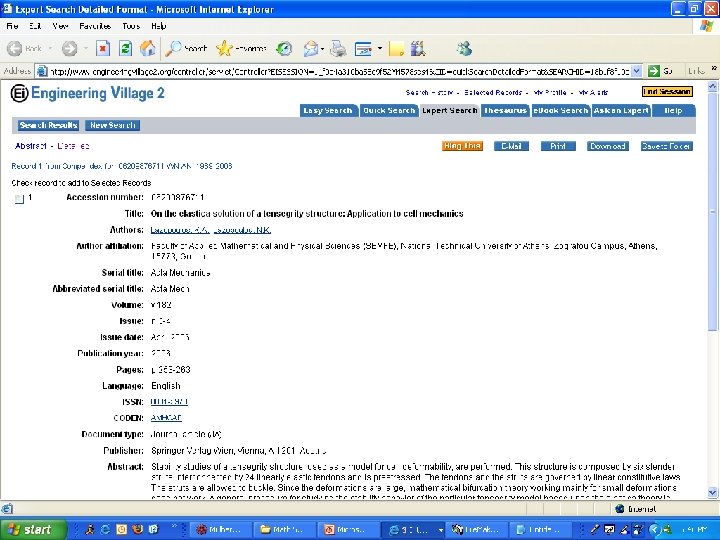Click the Print printer icon in toolbar

pyautogui.click(x=339, y=48)
